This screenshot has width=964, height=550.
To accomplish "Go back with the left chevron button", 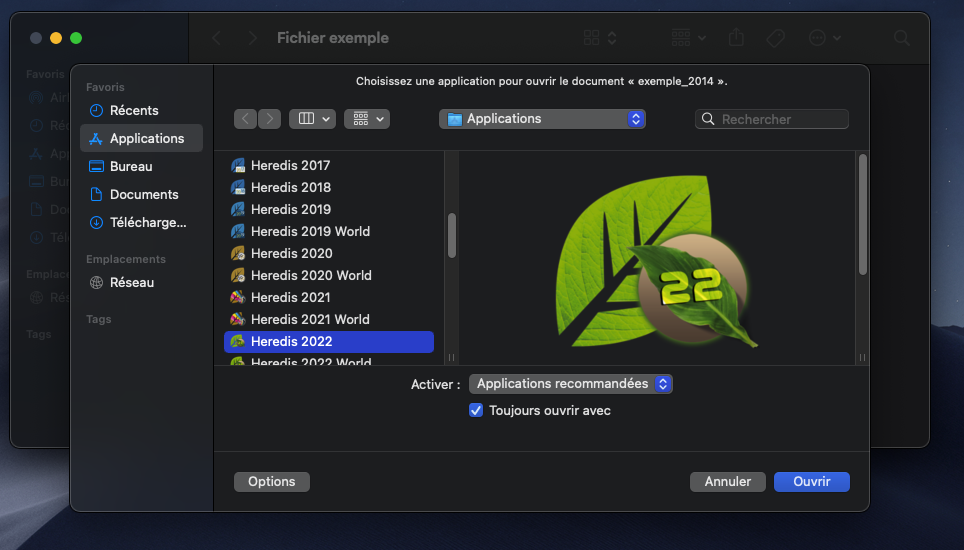I will point(245,119).
